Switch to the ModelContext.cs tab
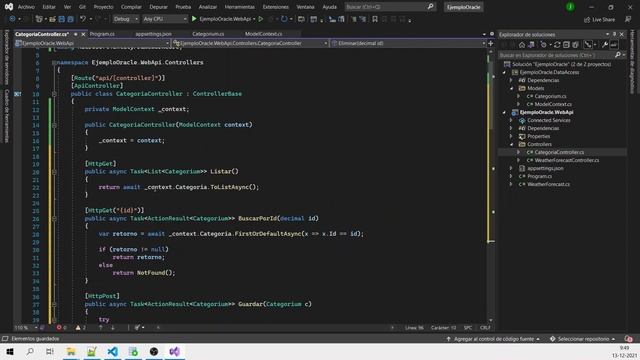The height and width of the screenshot is (360, 640). click(x=263, y=34)
